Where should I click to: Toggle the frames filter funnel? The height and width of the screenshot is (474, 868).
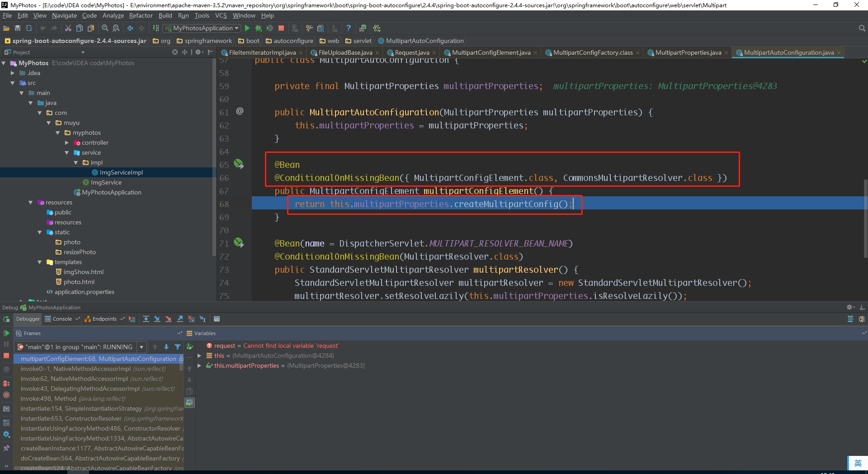pyautogui.click(x=178, y=347)
